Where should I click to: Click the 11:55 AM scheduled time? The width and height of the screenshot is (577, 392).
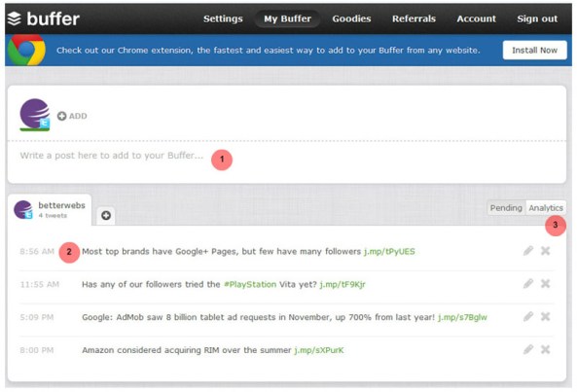click(x=39, y=284)
